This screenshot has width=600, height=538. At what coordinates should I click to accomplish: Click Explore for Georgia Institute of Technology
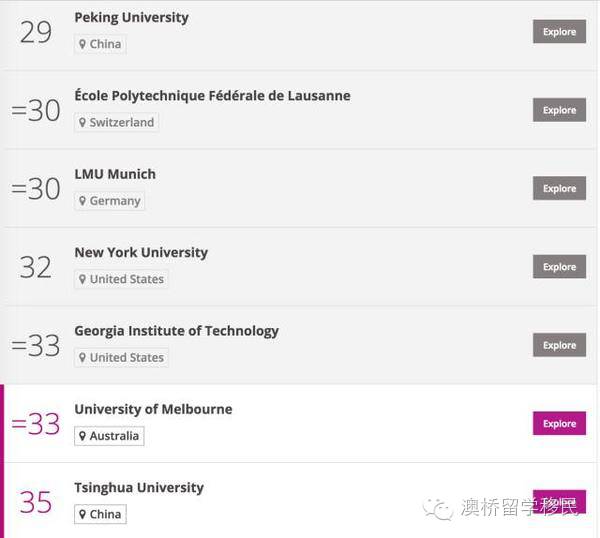[559, 345]
